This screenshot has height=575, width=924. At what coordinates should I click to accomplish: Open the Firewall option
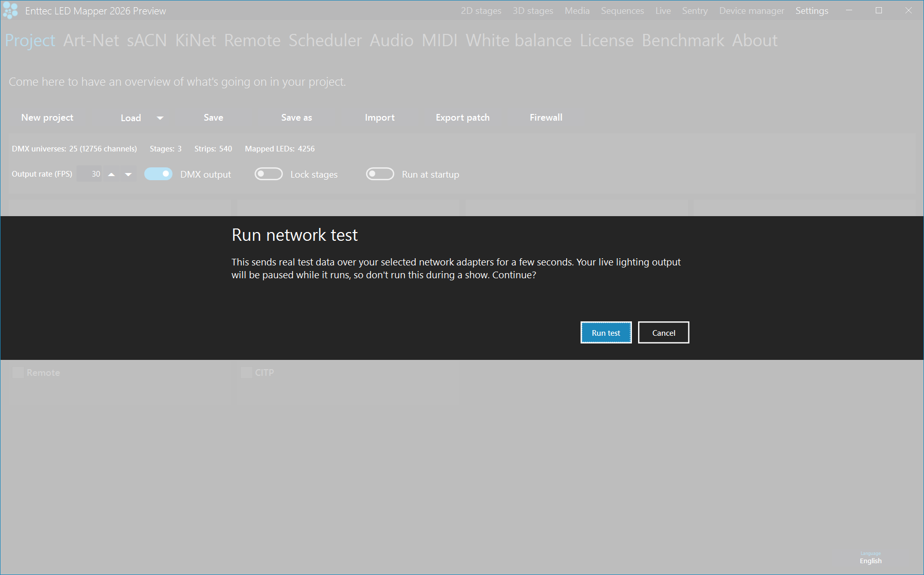546,118
